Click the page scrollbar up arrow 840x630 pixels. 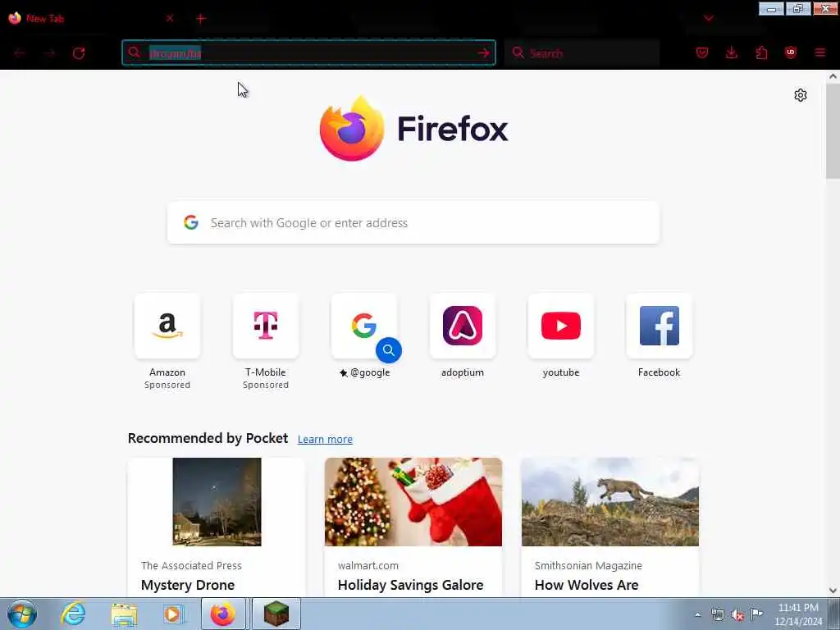[833, 76]
